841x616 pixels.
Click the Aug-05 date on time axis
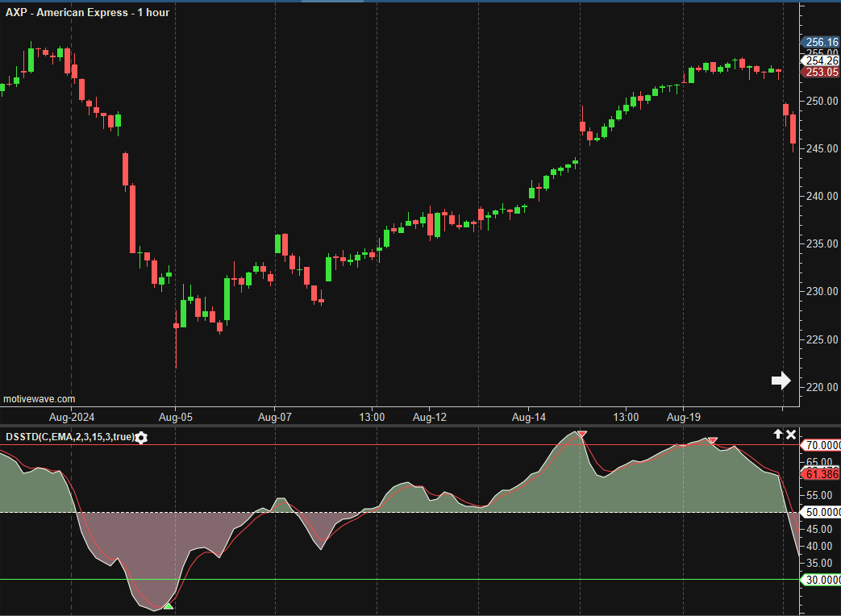(x=175, y=418)
